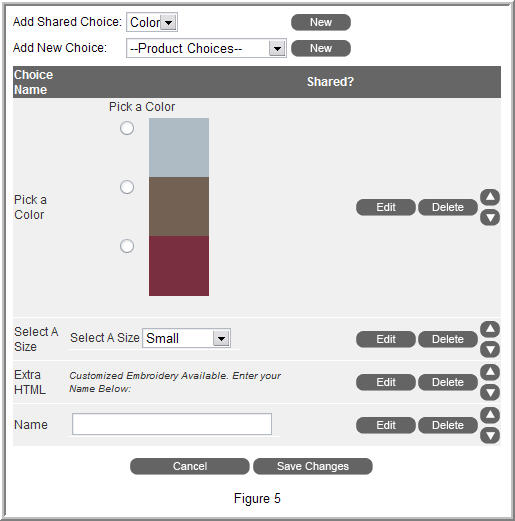Move Select A Size choice up
This screenshot has height=521, width=515.
[490, 329]
